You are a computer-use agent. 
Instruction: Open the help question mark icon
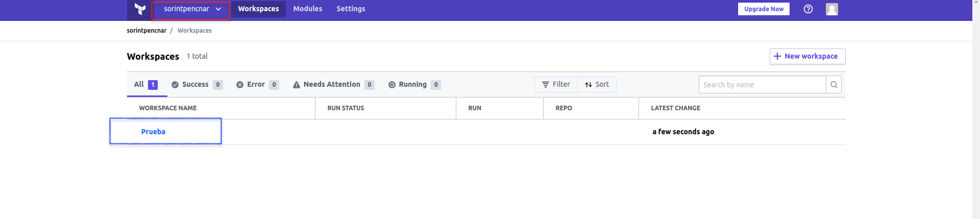(808, 9)
